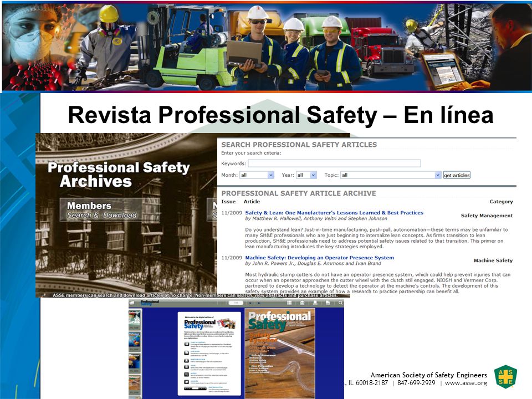Select the fourth issue thumbnail in viewer sidebar
Image resolution: width=532 pixels, height=399 pixels.
tap(134, 385)
